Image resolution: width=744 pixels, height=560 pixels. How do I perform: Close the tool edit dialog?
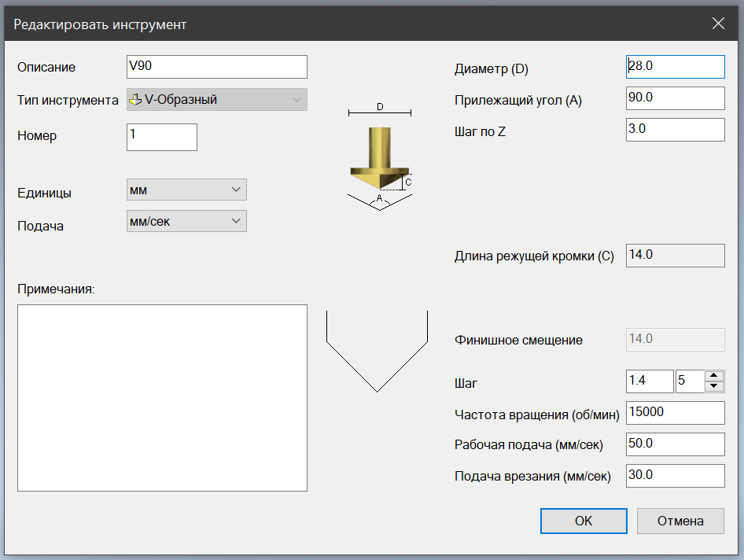718,24
